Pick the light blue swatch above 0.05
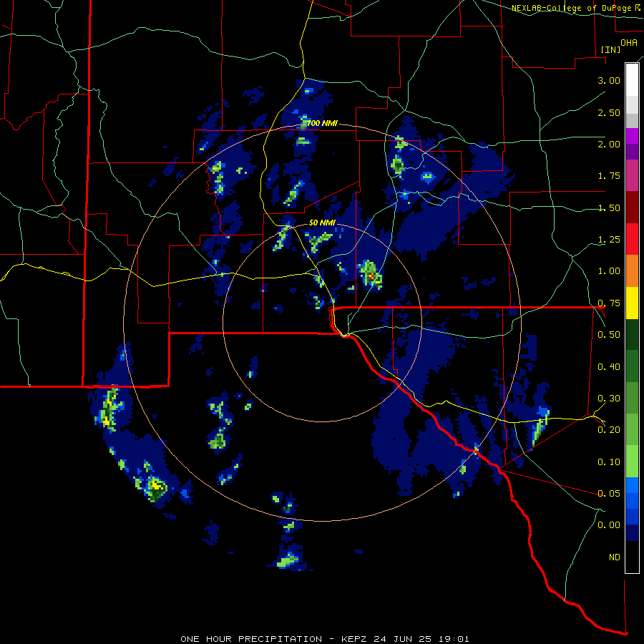This screenshot has height=644, width=644. [x=632, y=484]
